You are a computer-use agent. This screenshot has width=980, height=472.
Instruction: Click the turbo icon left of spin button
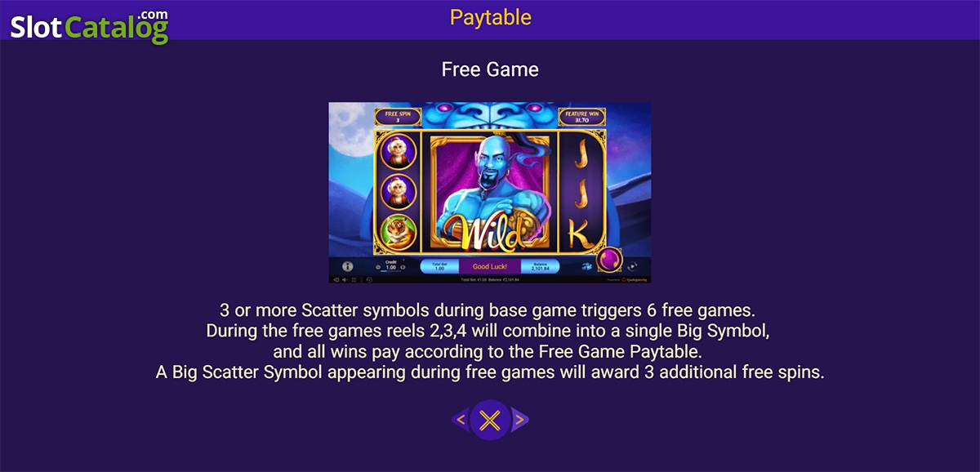click(587, 266)
